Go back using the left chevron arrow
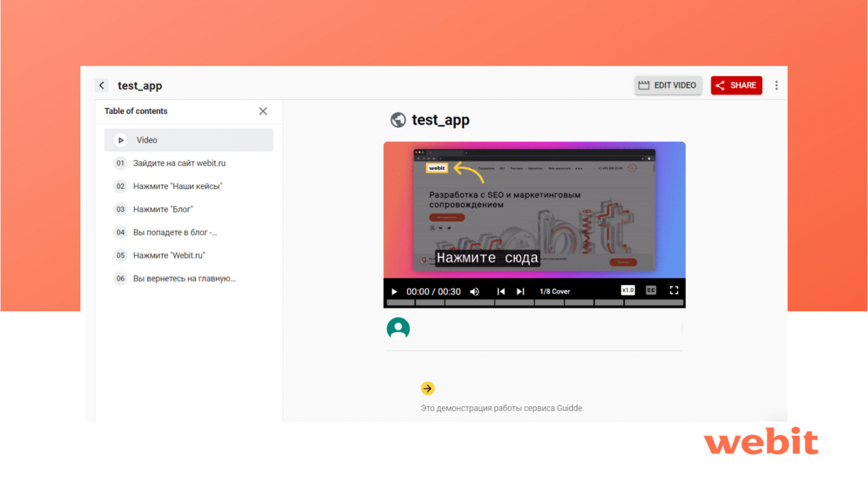The image size is (868, 488). click(101, 85)
